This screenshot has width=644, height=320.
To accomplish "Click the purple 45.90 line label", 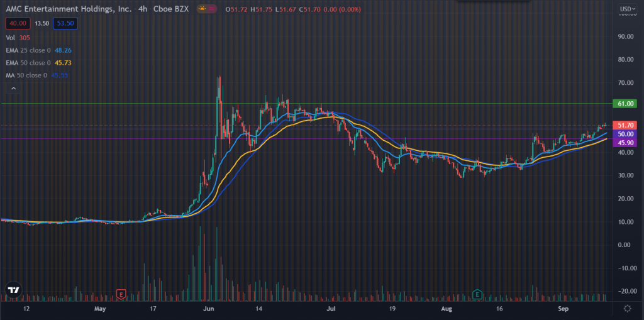I will coord(625,143).
